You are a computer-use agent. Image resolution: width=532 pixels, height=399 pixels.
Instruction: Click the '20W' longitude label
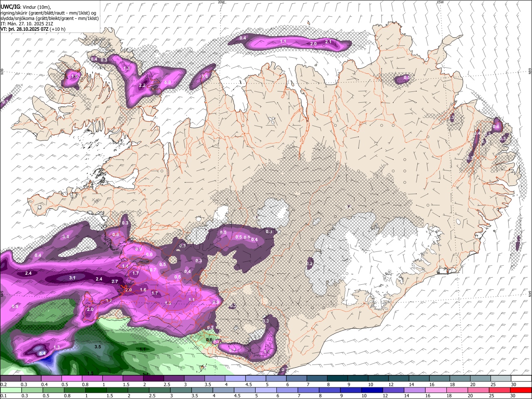point(221,2)
